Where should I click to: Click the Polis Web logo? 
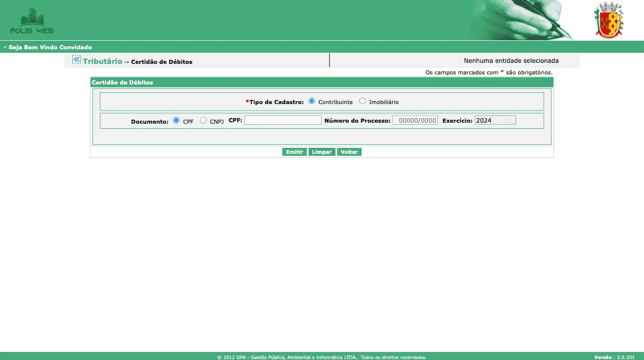(x=32, y=21)
